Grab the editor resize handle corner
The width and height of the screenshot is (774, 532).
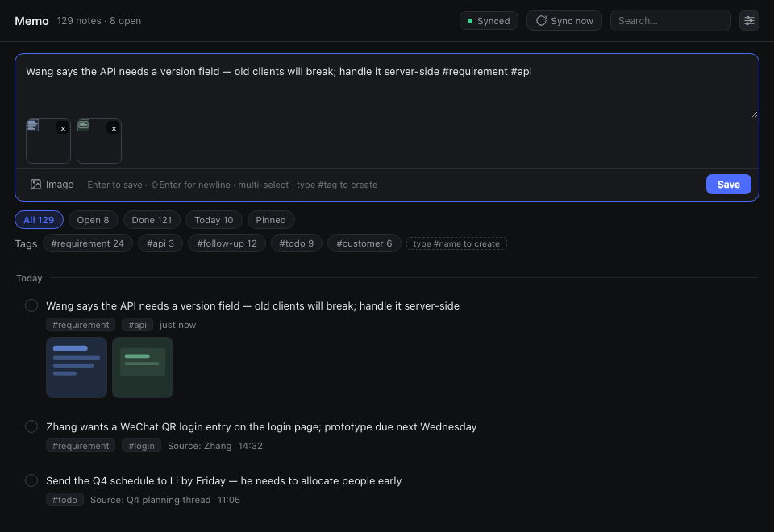tap(754, 114)
